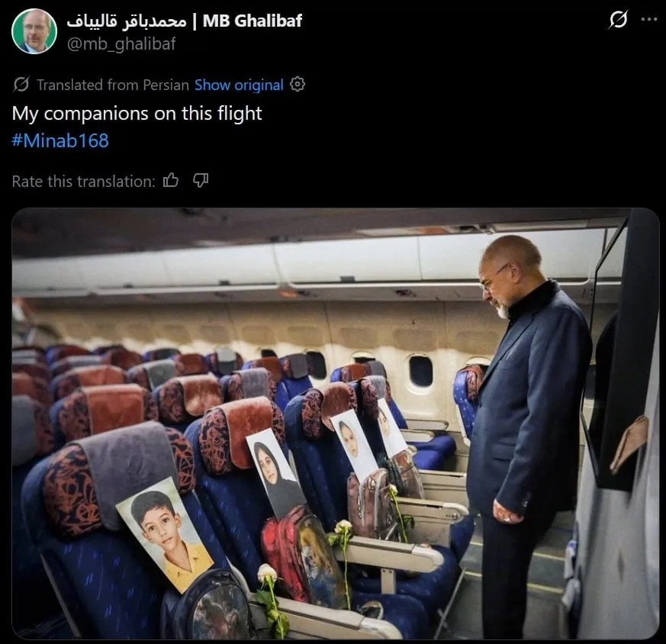Click the tweet text My companions on this flight
Screen dimensions: 666x644
point(137,114)
